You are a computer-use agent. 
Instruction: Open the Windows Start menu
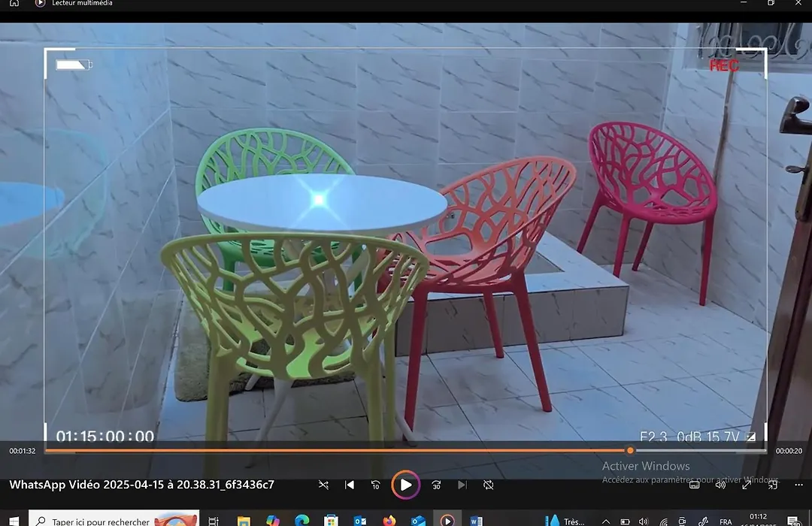tap(14, 520)
